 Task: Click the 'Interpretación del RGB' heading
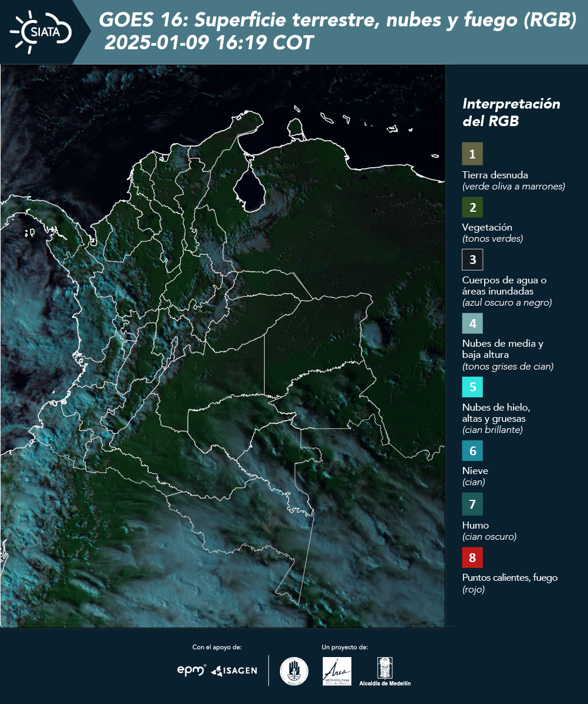click(511, 113)
